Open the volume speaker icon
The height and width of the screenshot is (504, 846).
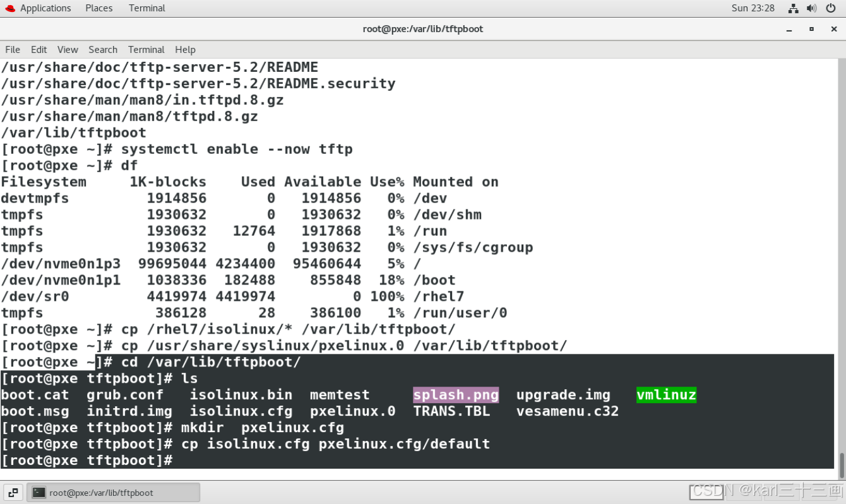(812, 8)
